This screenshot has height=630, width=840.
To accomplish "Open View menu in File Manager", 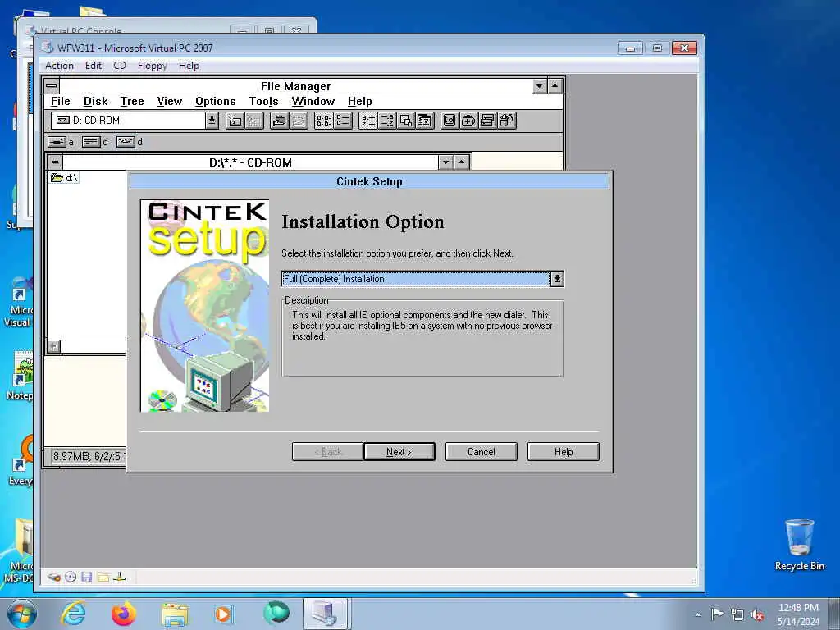I will point(169,101).
